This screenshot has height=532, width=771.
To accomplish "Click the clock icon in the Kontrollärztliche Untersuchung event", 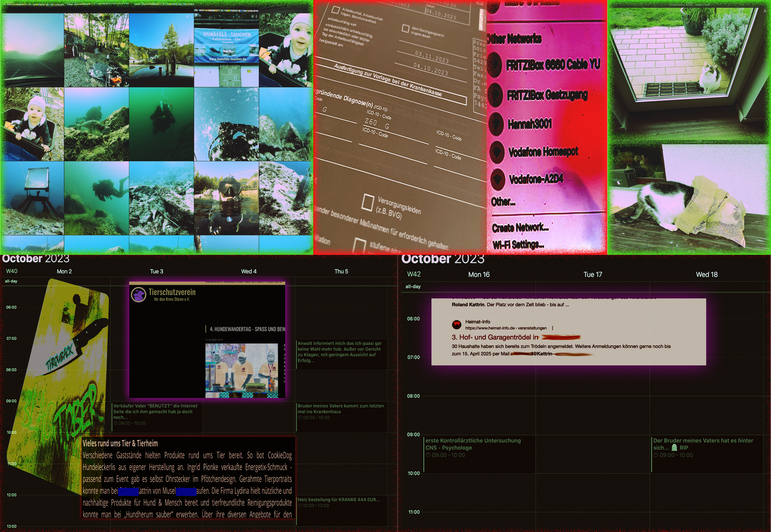I will 428,455.
